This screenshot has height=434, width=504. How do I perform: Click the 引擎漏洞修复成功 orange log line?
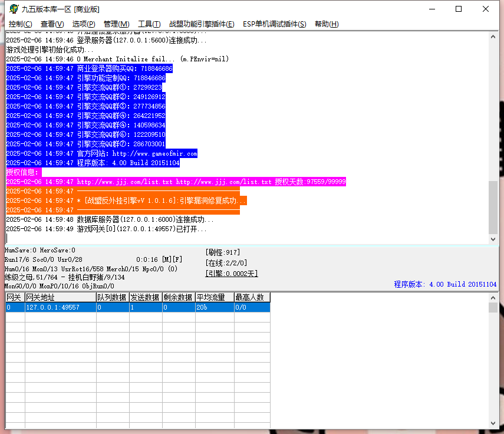(127, 200)
